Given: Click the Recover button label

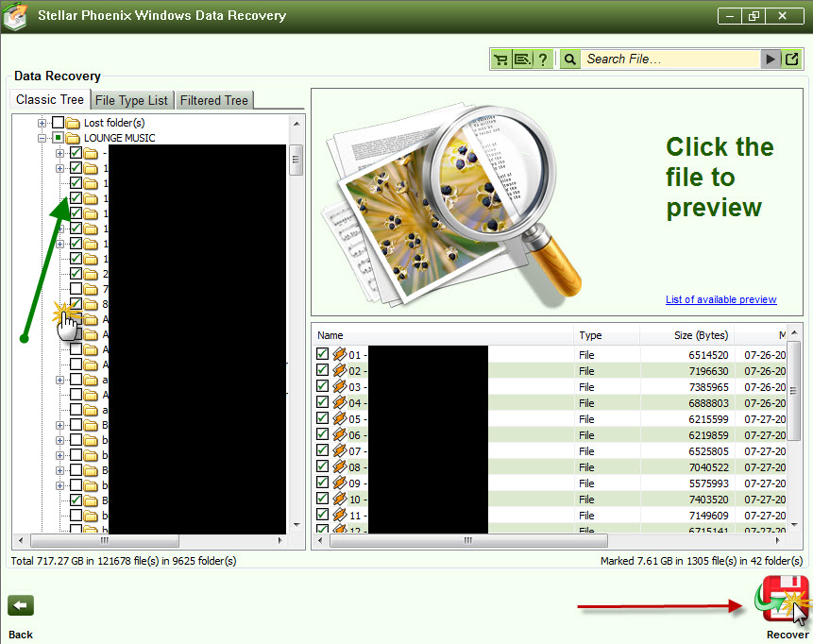Looking at the screenshot, I should click(788, 635).
